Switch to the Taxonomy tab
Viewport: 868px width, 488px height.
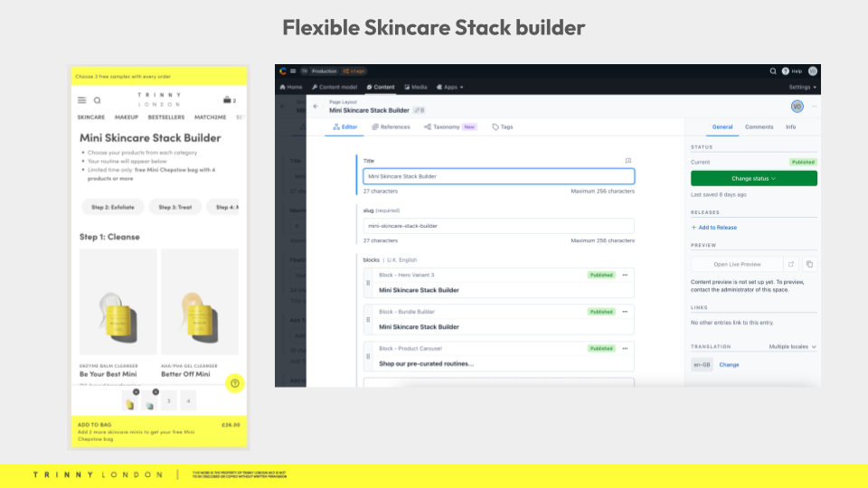pos(449,127)
